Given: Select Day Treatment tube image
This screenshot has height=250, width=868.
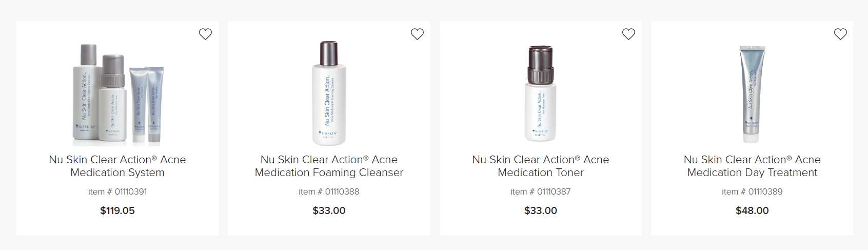Looking at the screenshot, I should (752, 94).
